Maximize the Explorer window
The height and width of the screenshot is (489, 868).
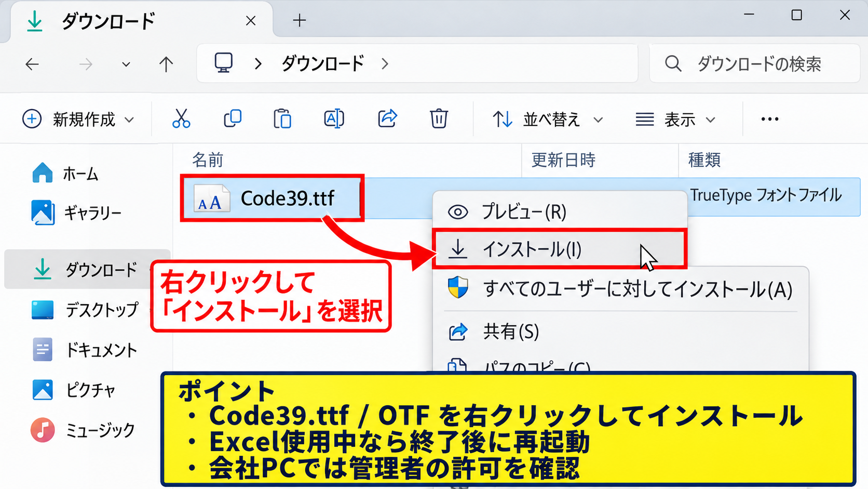(797, 15)
